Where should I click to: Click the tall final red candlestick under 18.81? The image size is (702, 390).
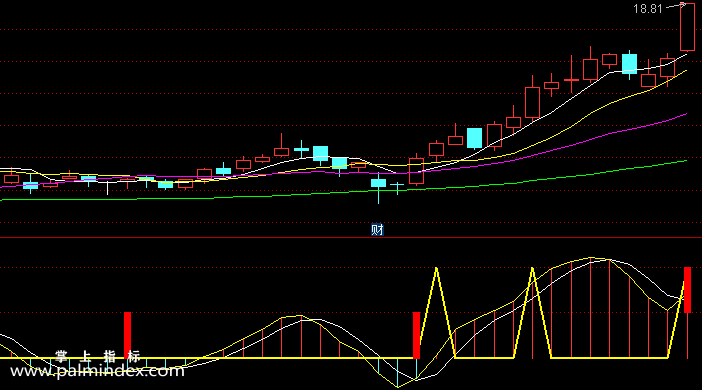pos(687,27)
